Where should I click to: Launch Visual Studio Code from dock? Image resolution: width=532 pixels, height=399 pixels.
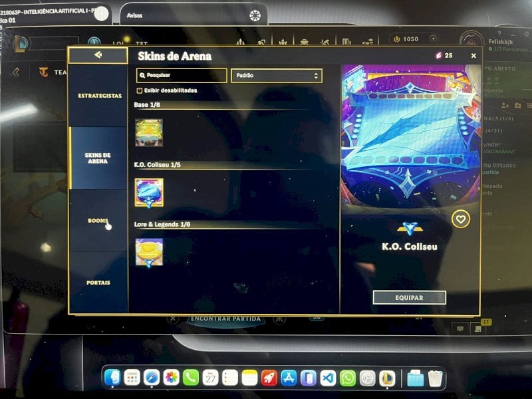[x=328, y=378]
